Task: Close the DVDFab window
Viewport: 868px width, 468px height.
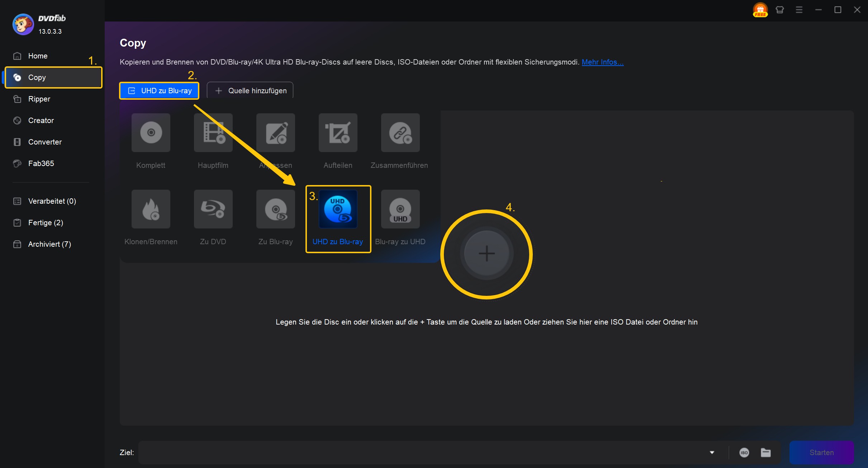Action: (857, 10)
